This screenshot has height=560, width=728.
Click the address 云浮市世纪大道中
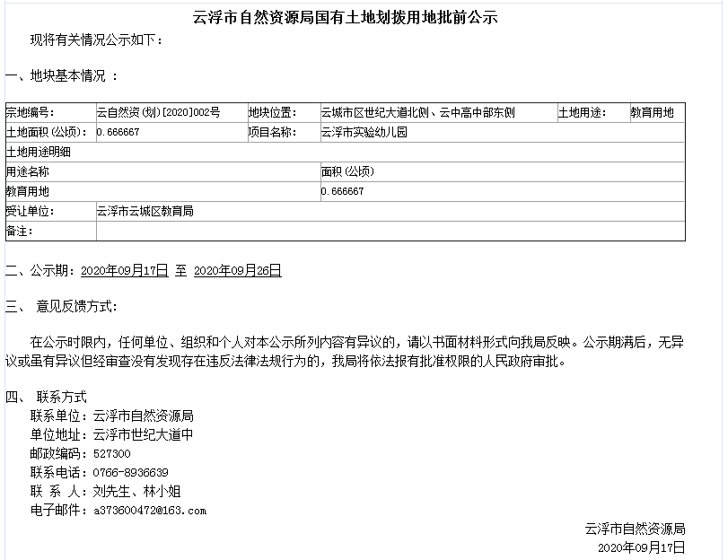click(143, 434)
